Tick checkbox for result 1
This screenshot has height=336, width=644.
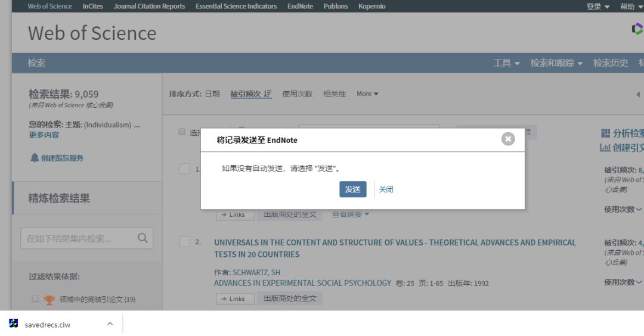pos(184,169)
